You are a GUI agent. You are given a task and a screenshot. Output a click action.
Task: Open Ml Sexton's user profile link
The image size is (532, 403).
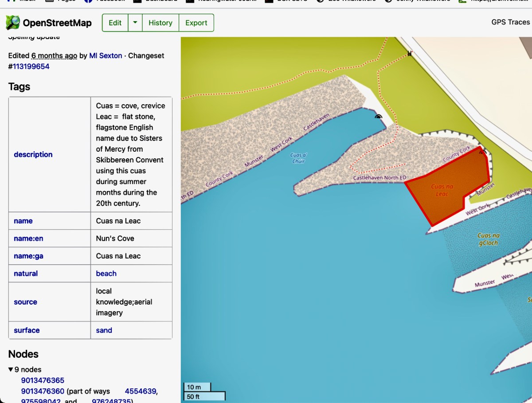[106, 55]
